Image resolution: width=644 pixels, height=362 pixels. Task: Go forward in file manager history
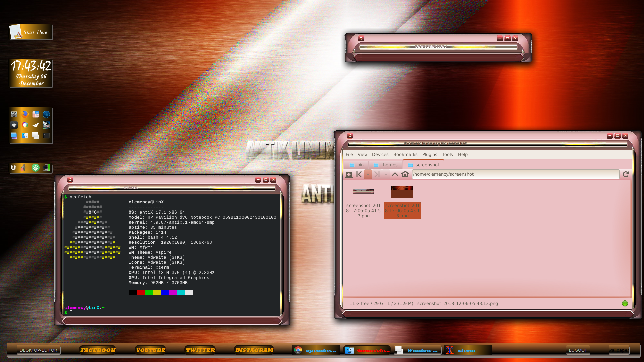[x=377, y=174]
